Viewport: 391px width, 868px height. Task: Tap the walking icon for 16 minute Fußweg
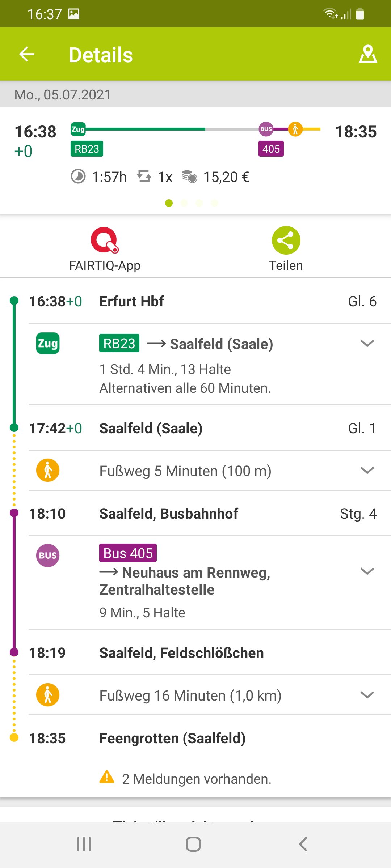(x=48, y=695)
